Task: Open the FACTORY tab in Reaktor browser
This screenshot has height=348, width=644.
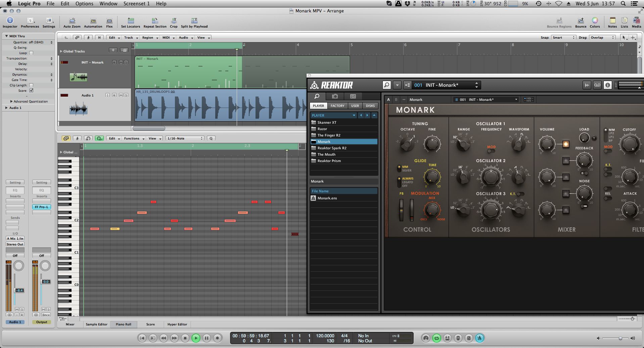Action: tap(337, 106)
